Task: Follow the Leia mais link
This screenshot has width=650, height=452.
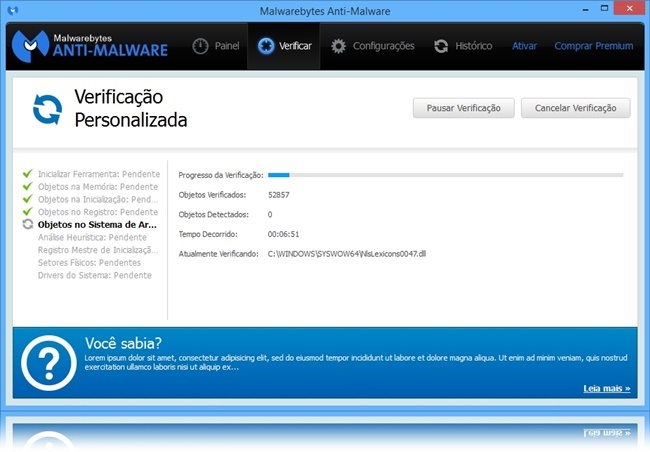Action: pyautogui.click(x=607, y=389)
